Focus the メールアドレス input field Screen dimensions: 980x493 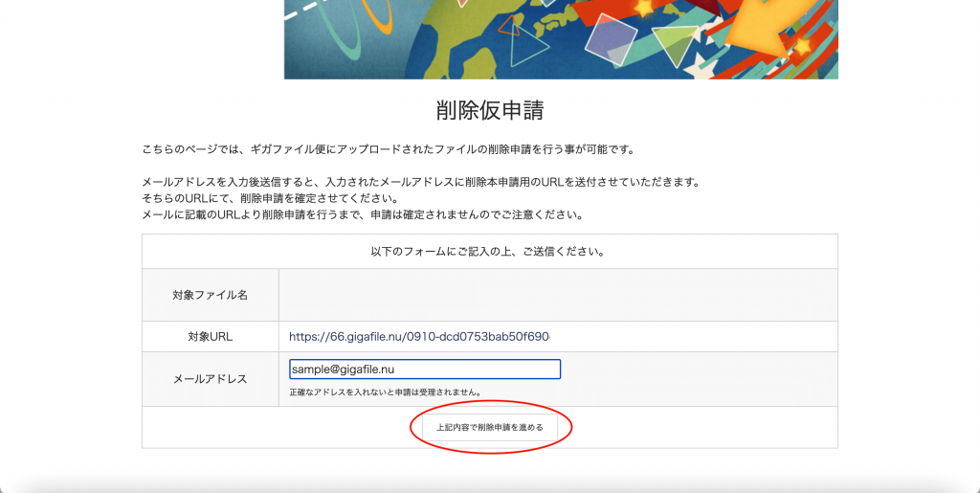pos(425,370)
